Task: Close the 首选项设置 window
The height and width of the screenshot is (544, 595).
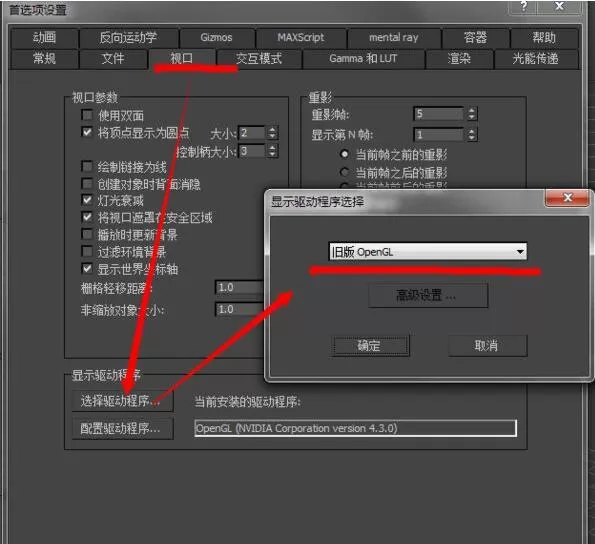Action: (560, 6)
